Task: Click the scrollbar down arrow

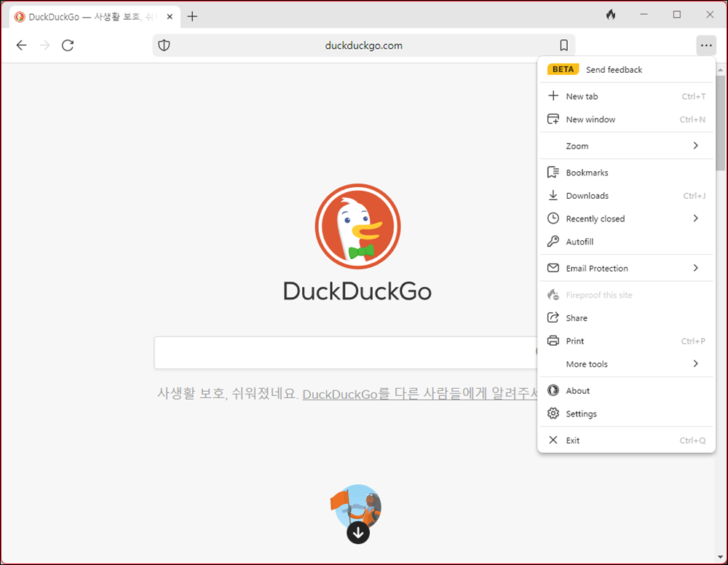Action: (720, 557)
